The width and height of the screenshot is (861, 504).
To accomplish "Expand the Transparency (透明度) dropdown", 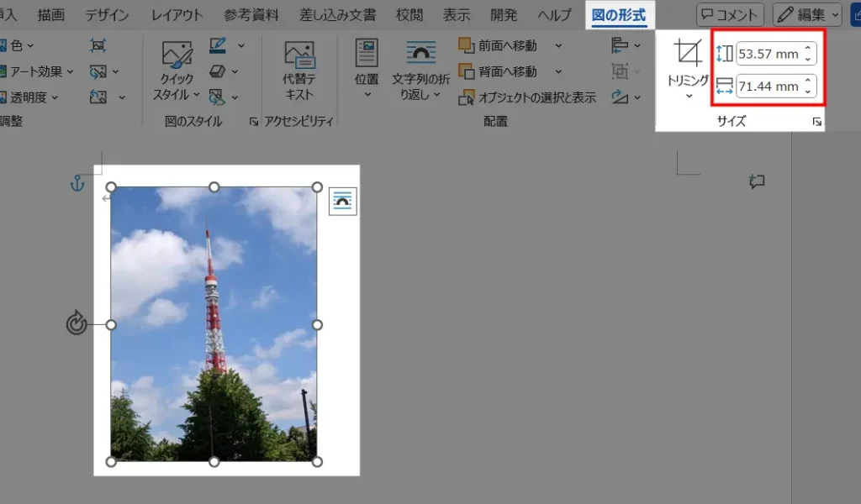I will [34, 97].
